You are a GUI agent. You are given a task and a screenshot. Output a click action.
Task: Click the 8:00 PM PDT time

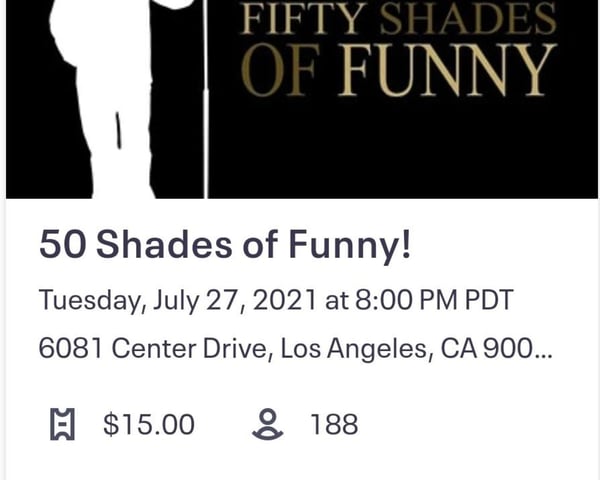[x=434, y=299]
